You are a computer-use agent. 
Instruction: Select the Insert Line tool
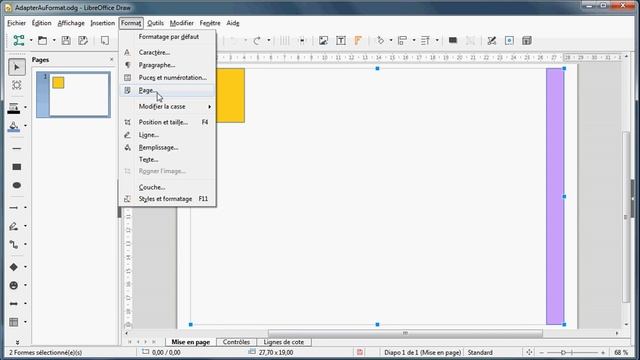click(17, 149)
